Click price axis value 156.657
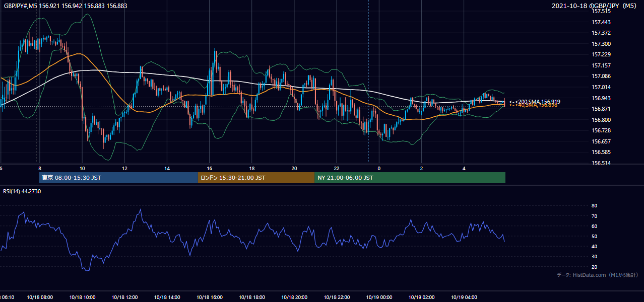 tap(601, 141)
